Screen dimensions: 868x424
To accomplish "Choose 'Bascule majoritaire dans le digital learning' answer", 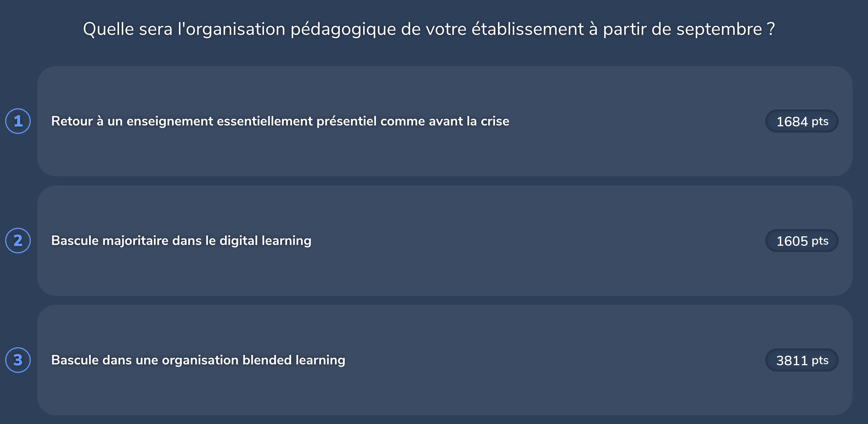I will [181, 241].
